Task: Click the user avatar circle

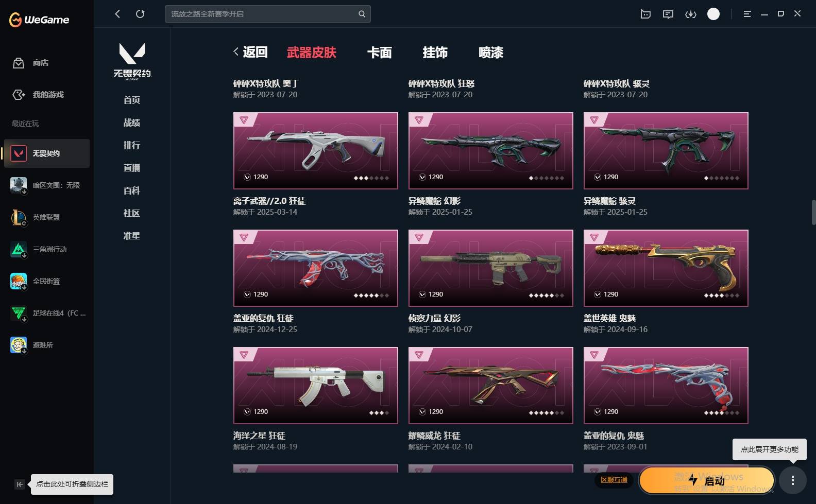Action: [x=713, y=14]
